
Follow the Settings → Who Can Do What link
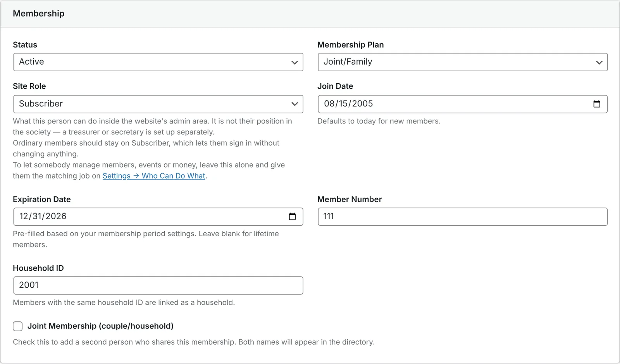[154, 176]
